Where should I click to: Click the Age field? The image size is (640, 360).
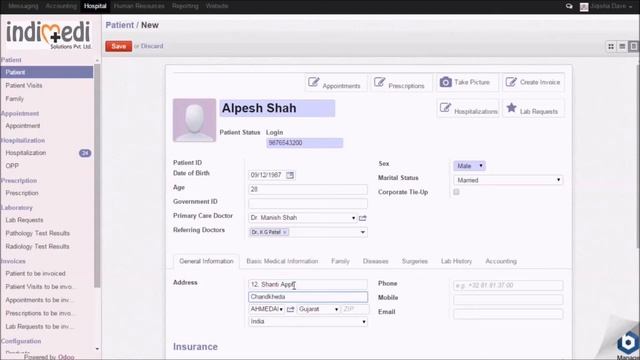308,189
